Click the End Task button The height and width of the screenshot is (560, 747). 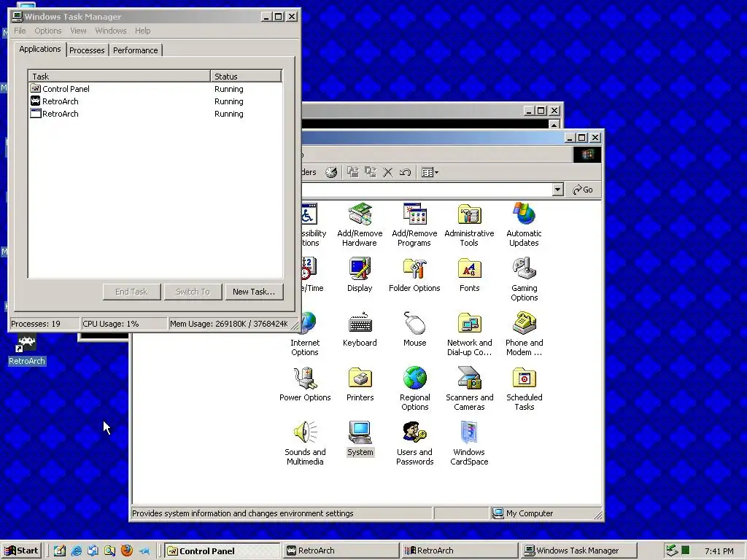point(131,292)
